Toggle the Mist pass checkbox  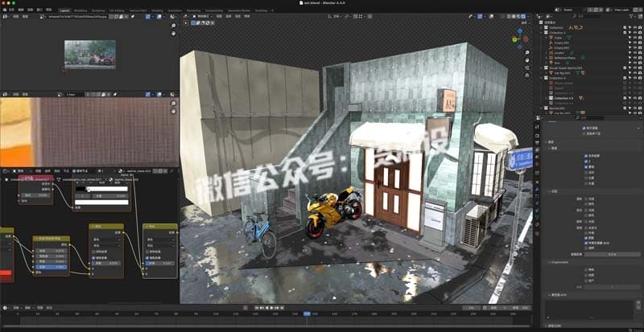click(585, 167)
